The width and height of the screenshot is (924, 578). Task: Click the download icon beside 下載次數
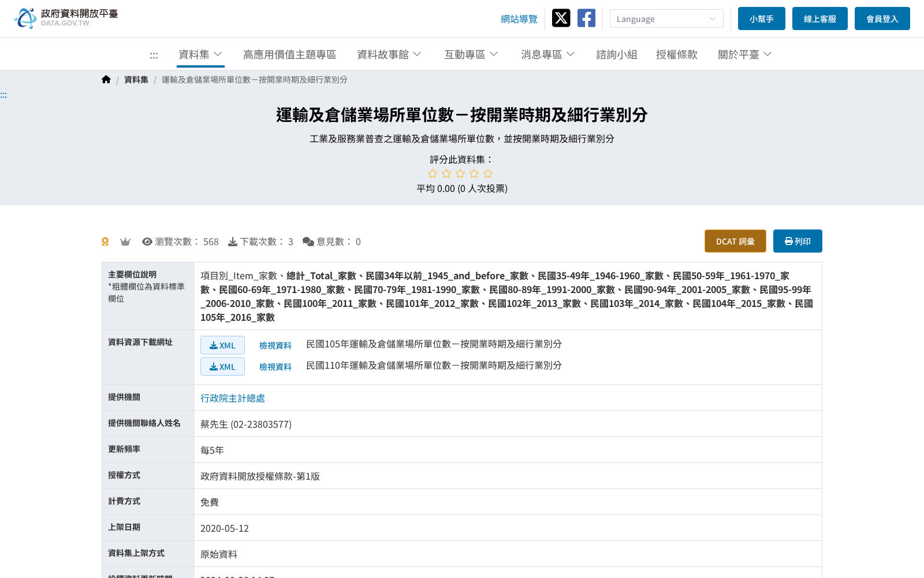[x=233, y=242]
